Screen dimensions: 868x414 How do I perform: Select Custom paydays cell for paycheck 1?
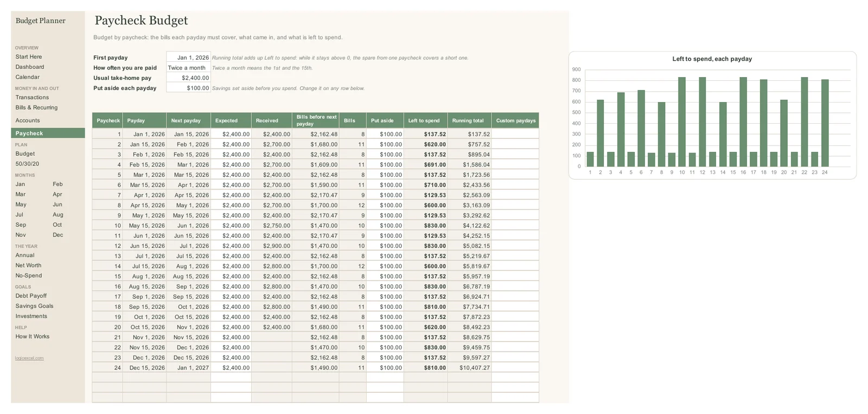(x=515, y=134)
